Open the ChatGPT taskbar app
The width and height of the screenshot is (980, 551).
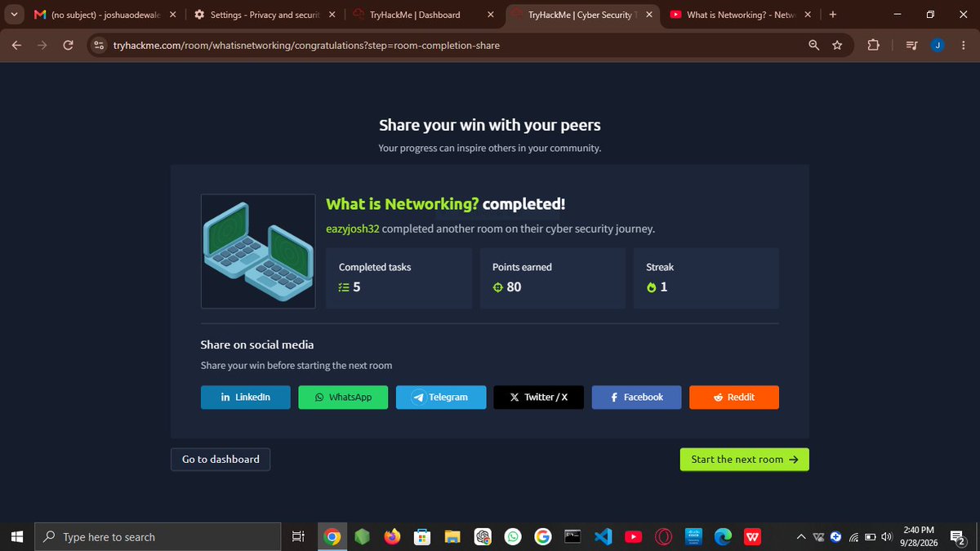pos(483,536)
